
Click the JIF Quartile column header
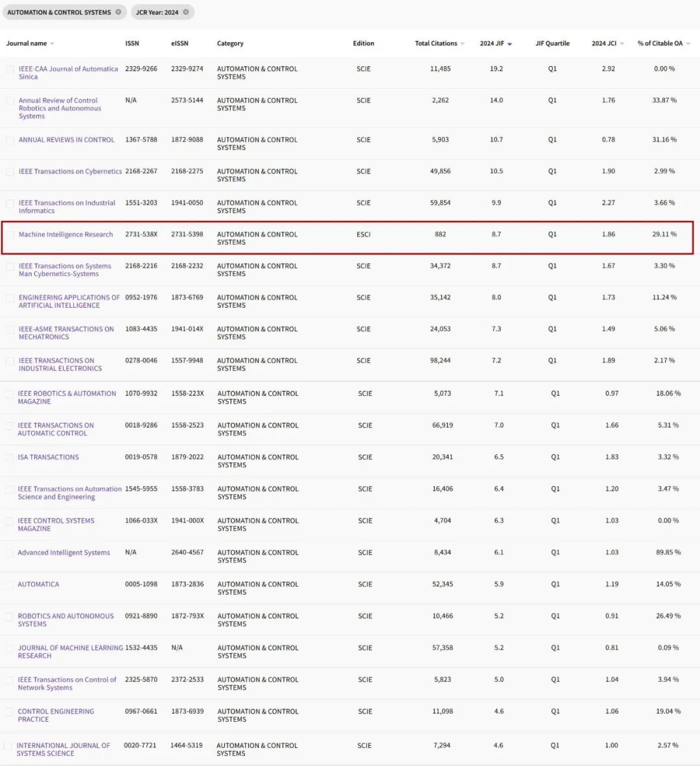point(552,43)
